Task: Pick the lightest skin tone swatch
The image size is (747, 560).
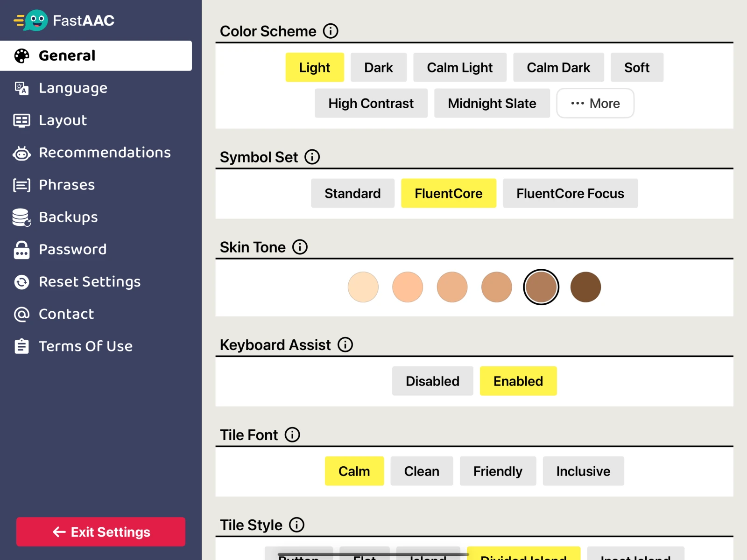Action: coord(363,287)
